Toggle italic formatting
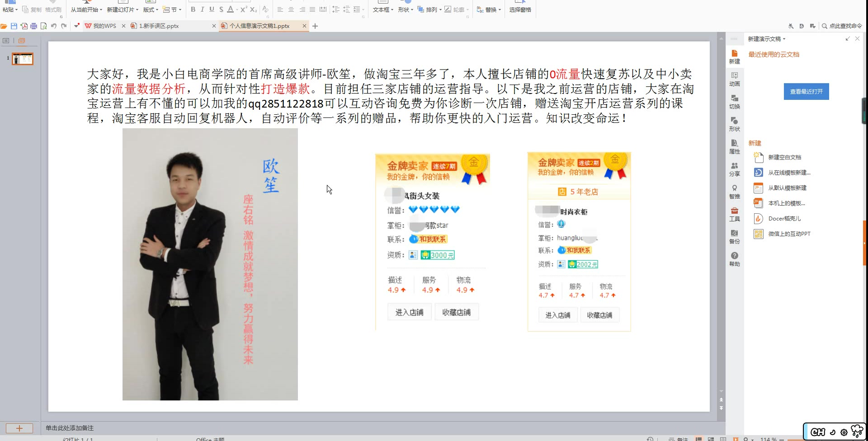Viewport: 868px width, 441px height. click(x=202, y=9)
